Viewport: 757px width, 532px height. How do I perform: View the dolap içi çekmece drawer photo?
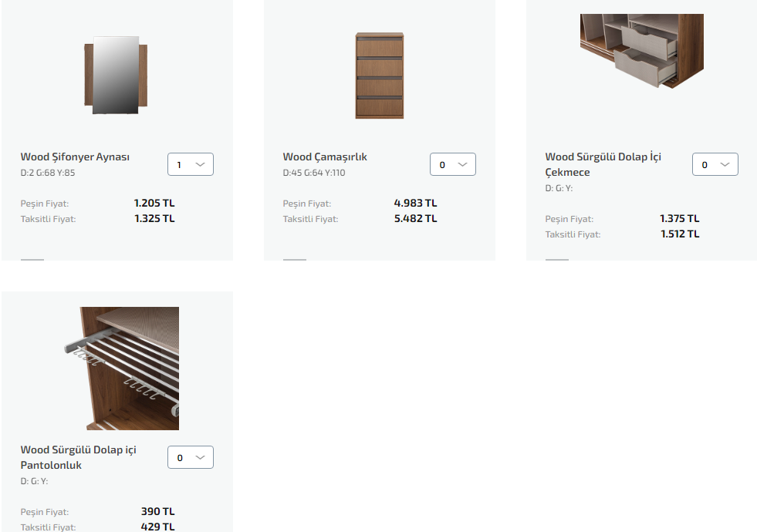641,51
